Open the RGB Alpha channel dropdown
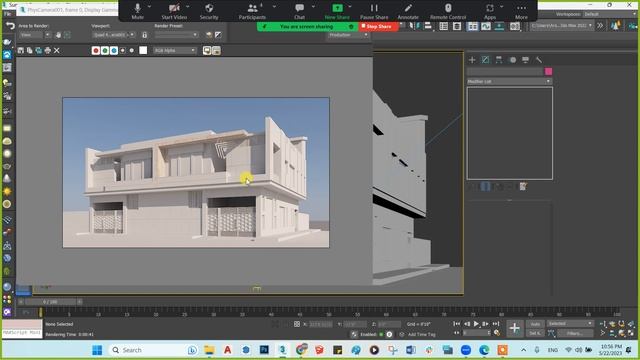Viewport: 640px width, 360px height. (x=175, y=51)
